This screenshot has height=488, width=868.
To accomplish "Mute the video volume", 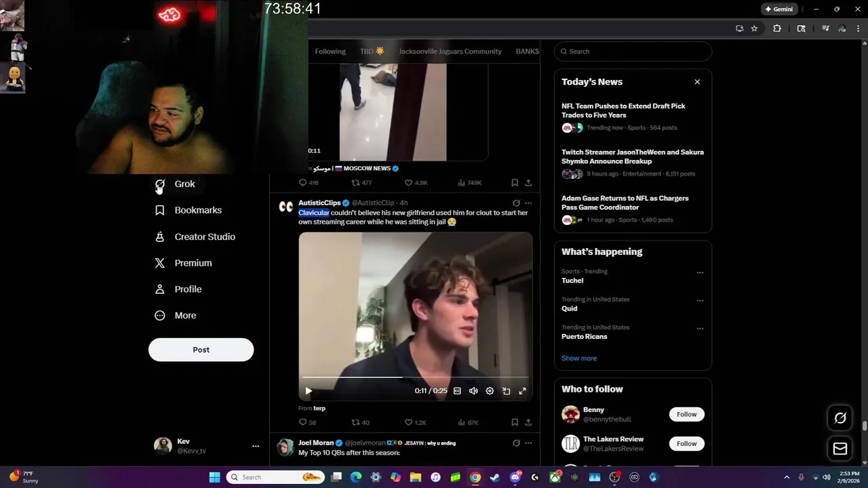I will [x=473, y=391].
